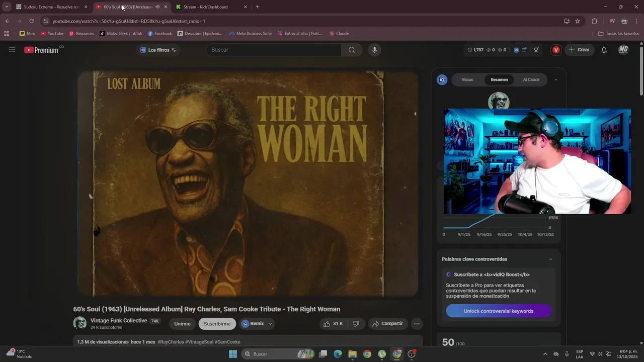Screen dimensions: 644x362
Task: Show hidden system tray icons chevron
Action: click(x=545, y=354)
